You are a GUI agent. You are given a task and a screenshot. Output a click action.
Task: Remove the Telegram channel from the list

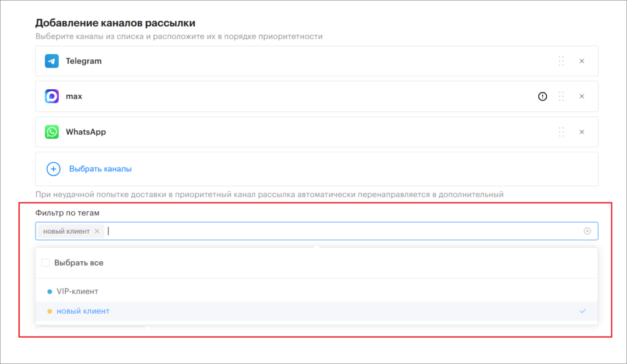(x=582, y=61)
